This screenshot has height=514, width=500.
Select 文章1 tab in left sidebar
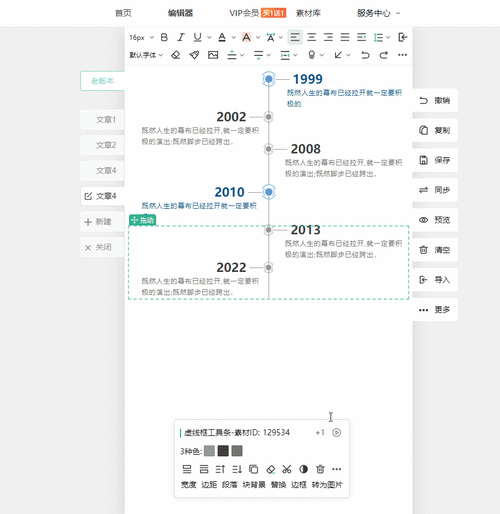point(102,120)
